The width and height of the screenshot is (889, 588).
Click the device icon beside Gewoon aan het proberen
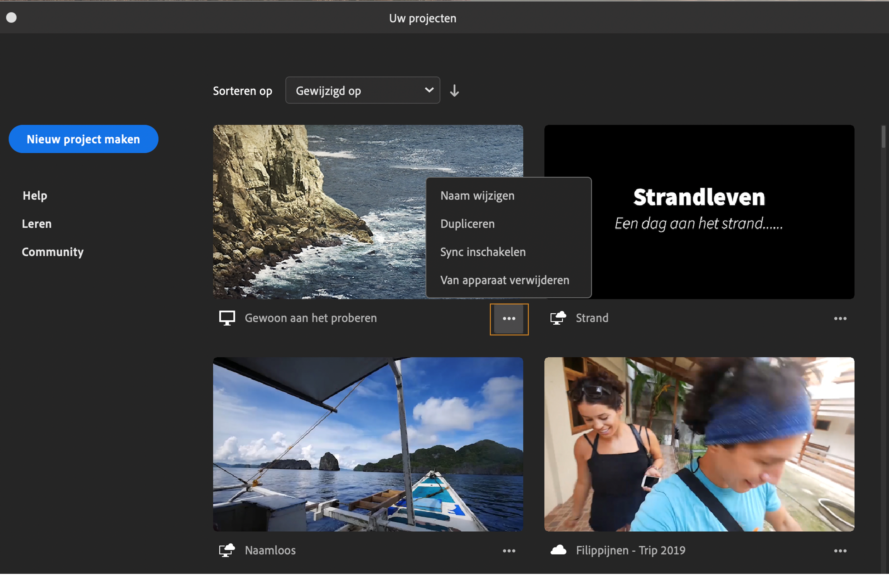coord(227,318)
